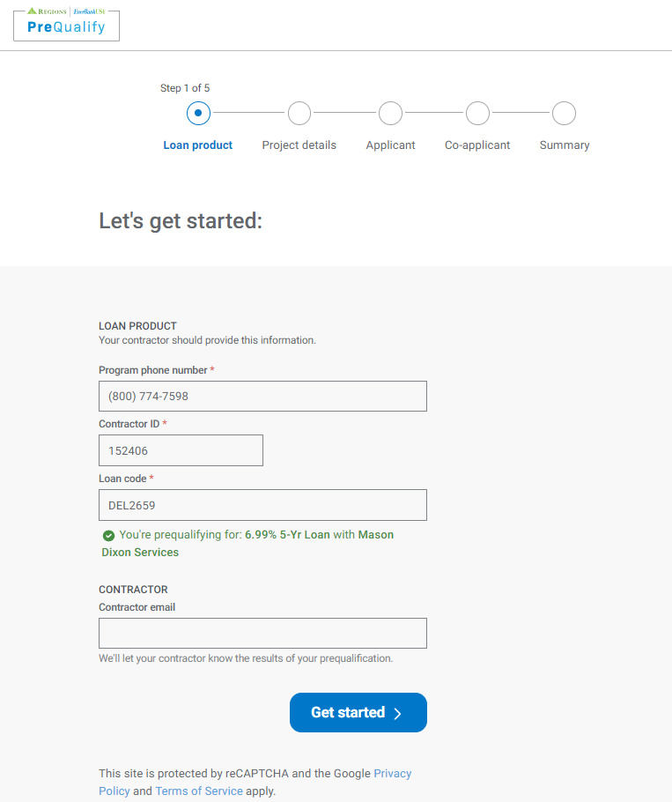Open the Google Privacy Policy link
The height and width of the screenshot is (802, 672).
(x=392, y=774)
